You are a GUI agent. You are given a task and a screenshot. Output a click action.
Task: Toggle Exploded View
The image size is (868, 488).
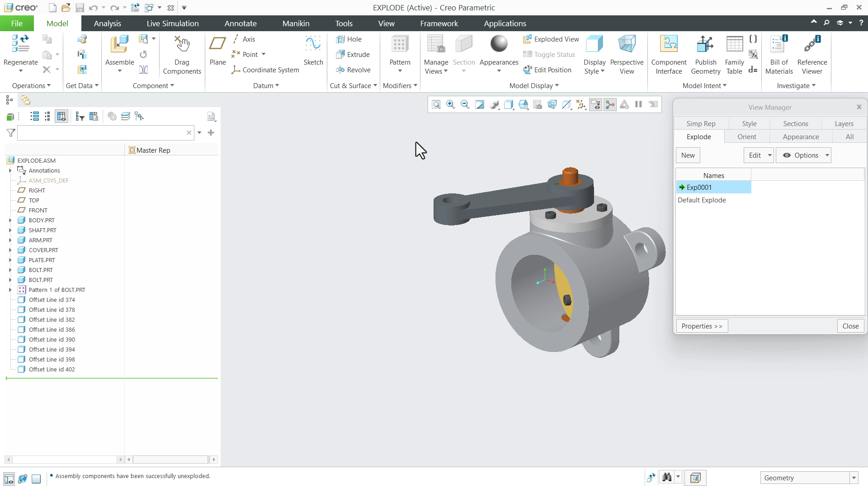point(551,39)
